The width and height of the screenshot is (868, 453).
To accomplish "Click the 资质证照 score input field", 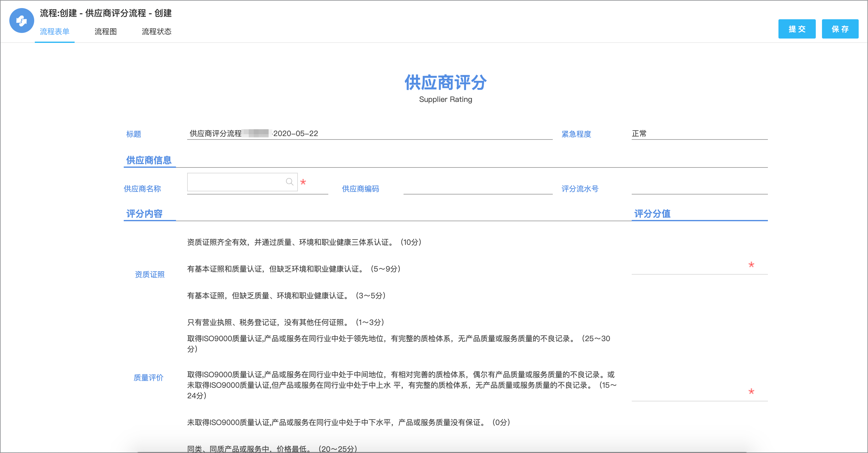I will pos(687,268).
